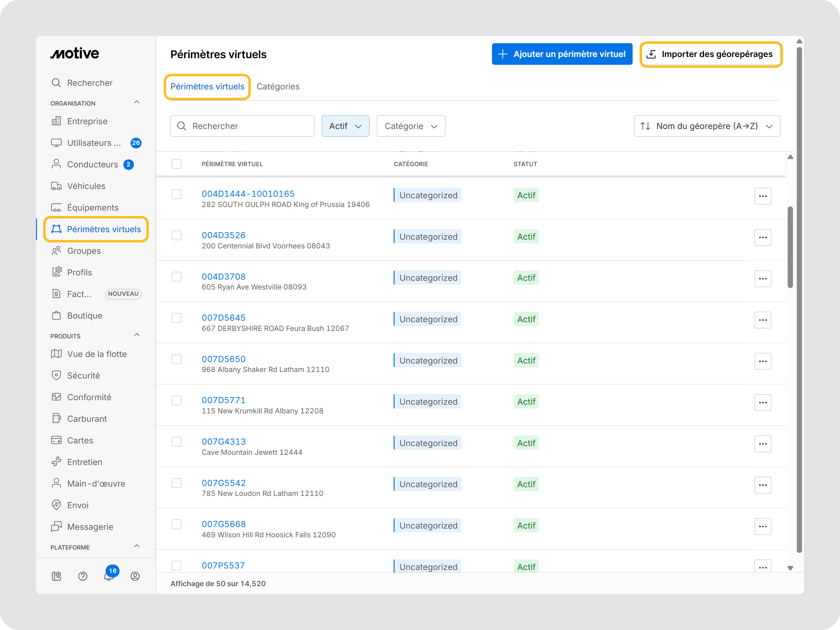The image size is (840, 630).
Task: Open the user account profile icon
Action: (135, 576)
